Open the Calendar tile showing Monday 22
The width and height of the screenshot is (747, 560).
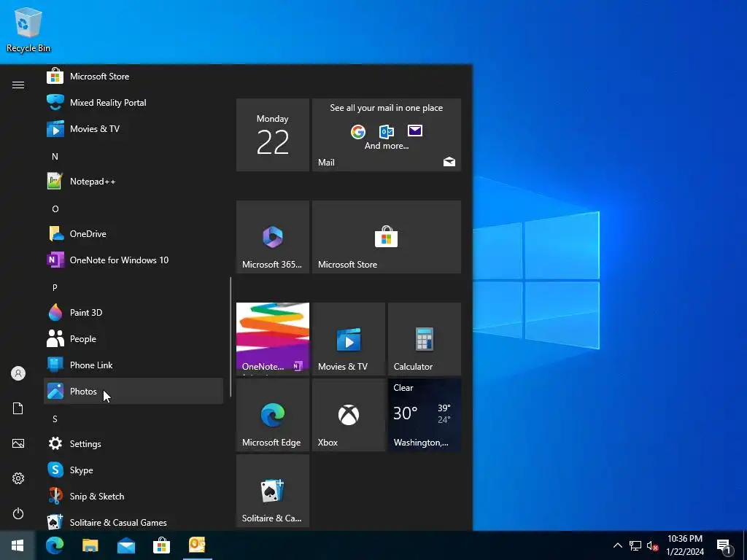(273, 135)
